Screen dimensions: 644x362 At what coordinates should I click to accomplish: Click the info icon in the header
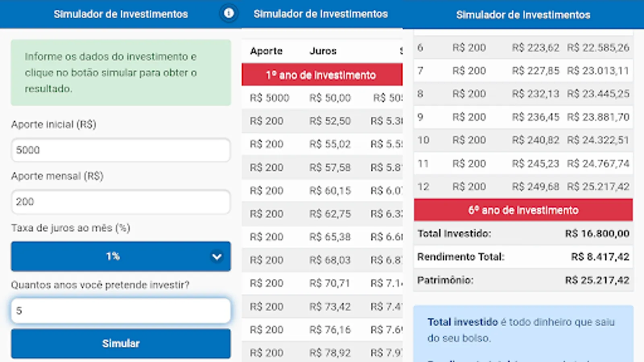(x=229, y=14)
